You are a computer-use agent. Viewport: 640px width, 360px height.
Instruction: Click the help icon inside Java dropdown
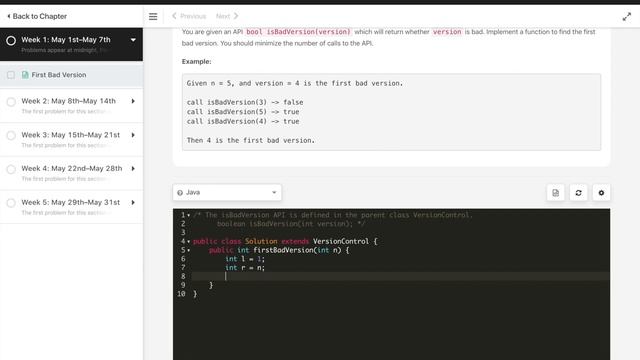click(x=180, y=193)
